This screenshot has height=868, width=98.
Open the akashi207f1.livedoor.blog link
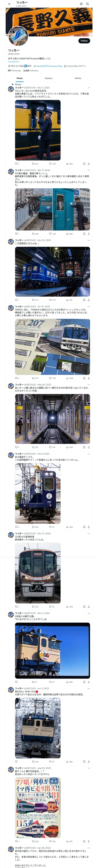click(x=49, y=66)
